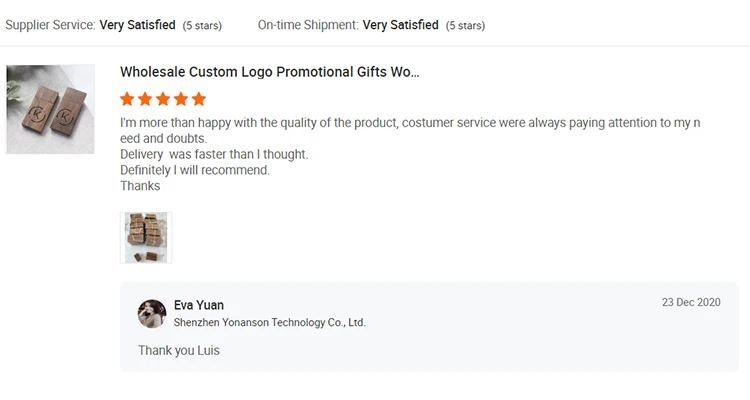Image resolution: width=750 pixels, height=400 pixels.
Task: Click Eva Yuan's profile avatar
Action: tap(152, 314)
